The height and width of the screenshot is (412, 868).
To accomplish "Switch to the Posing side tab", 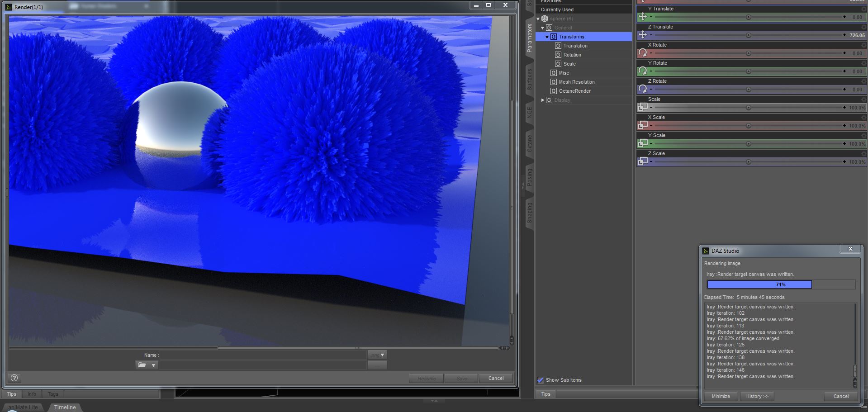I will pyautogui.click(x=530, y=177).
